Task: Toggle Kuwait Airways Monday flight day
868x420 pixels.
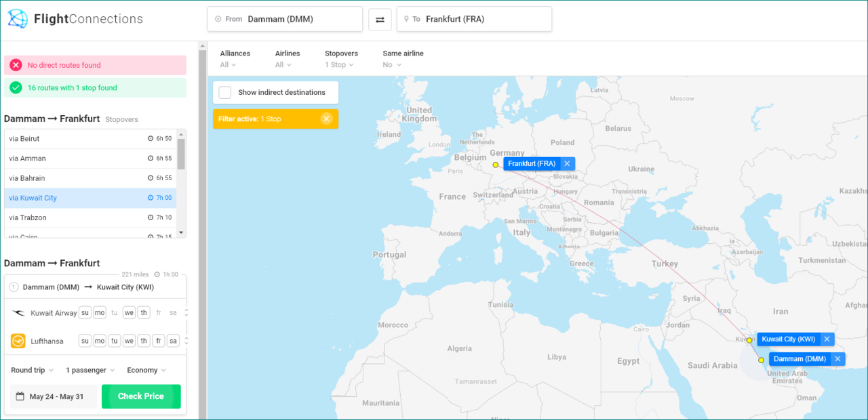Action: 100,313
